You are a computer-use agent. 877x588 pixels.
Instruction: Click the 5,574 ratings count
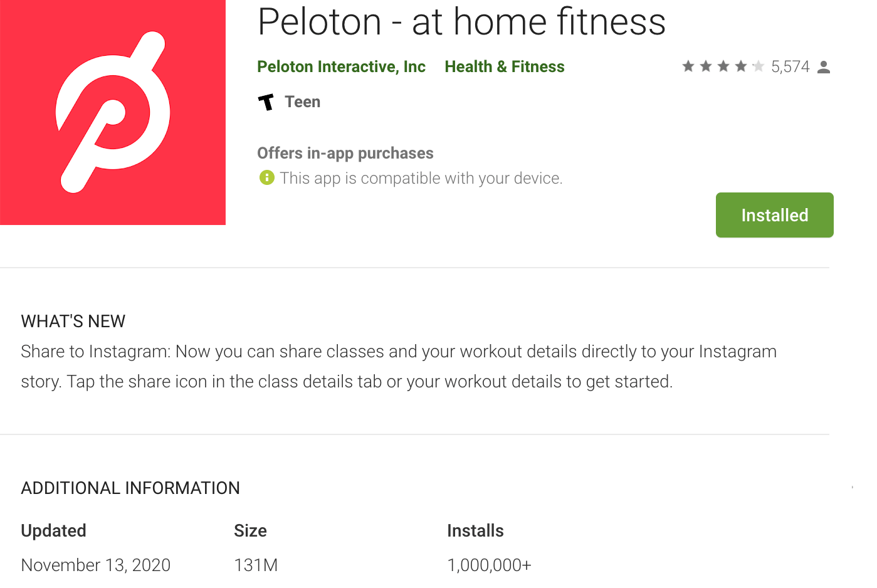click(x=790, y=67)
